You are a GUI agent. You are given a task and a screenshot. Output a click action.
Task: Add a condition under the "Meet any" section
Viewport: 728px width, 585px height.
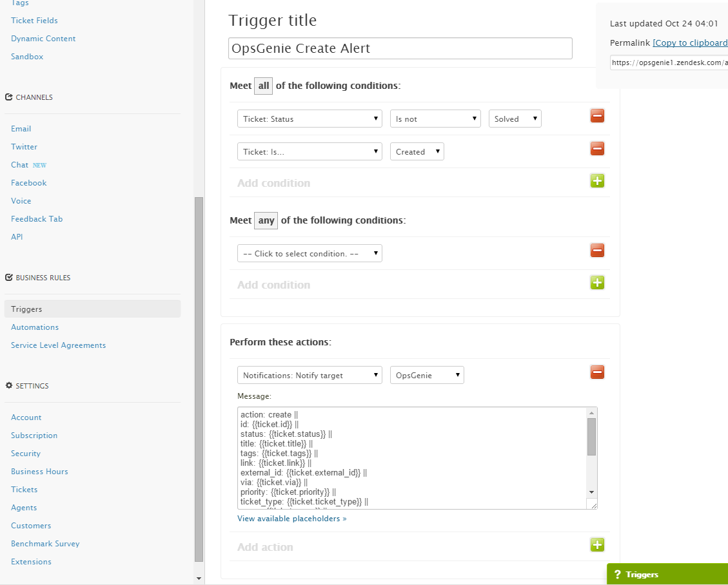(x=597, y=283)
